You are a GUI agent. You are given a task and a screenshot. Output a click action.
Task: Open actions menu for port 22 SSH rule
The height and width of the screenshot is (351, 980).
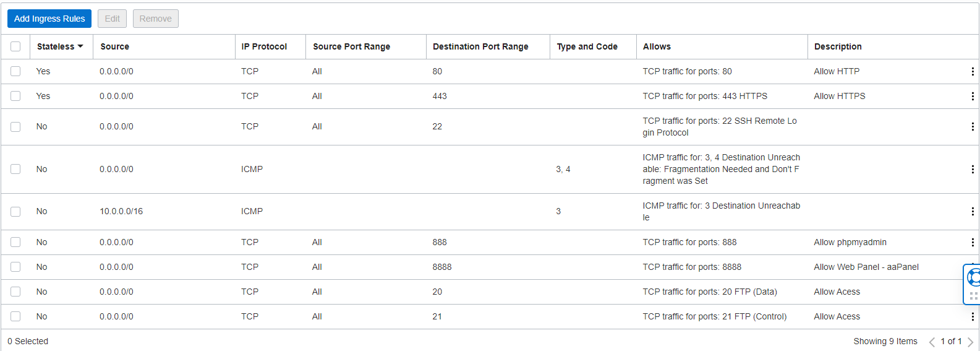pos(973,127)
